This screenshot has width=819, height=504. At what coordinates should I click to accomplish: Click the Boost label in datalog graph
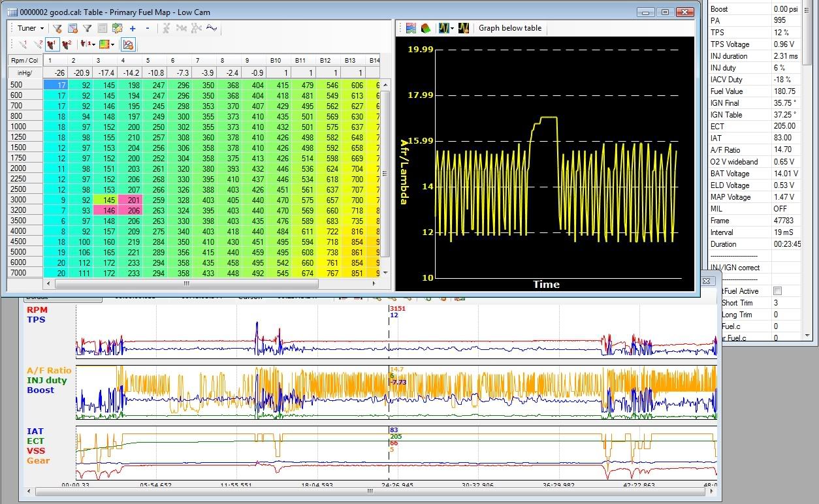pos(40,390)
